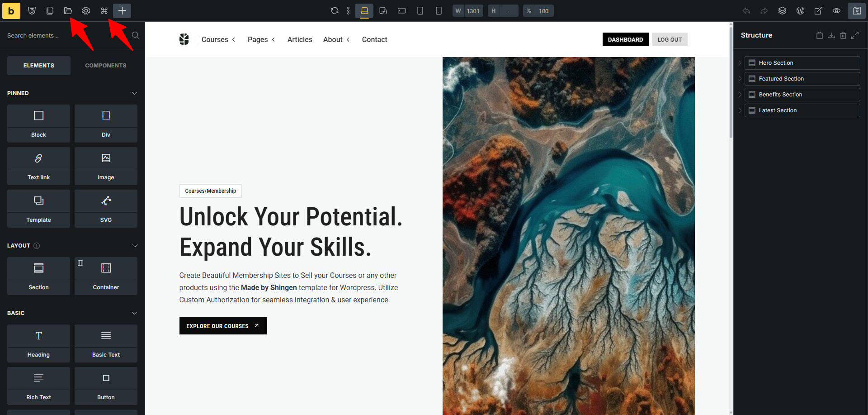Open the CSS3 page styles icon
Image resolution: width=868 pixels, height=415 pixels.
(x=32, y=10)
